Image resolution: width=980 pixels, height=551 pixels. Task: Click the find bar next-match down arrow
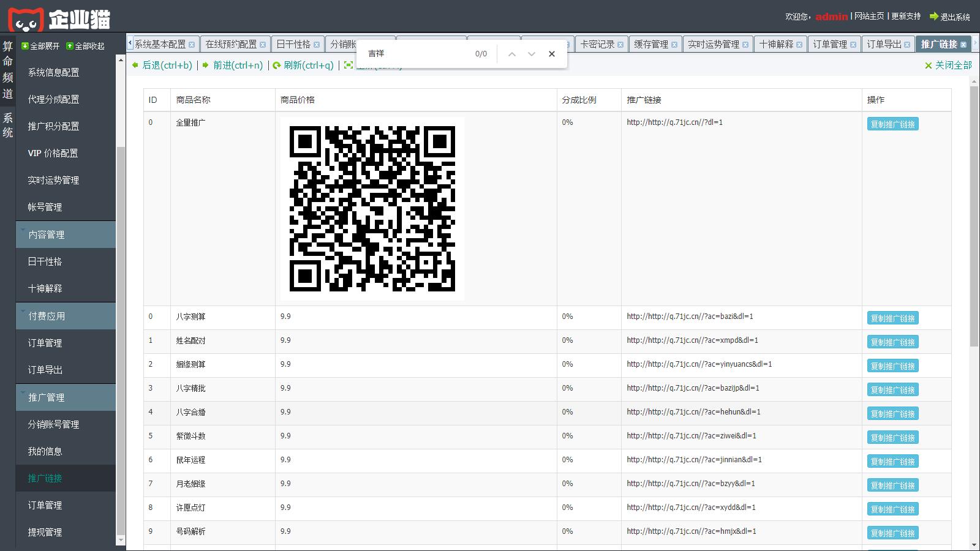click(532, 54)
